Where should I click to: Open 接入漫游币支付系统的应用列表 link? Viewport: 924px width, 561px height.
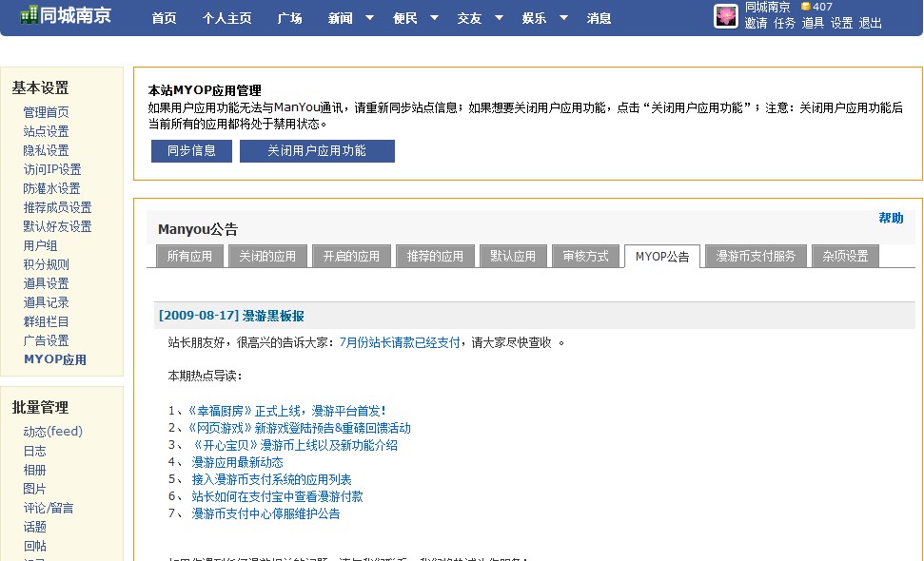[x=271, y=479]
